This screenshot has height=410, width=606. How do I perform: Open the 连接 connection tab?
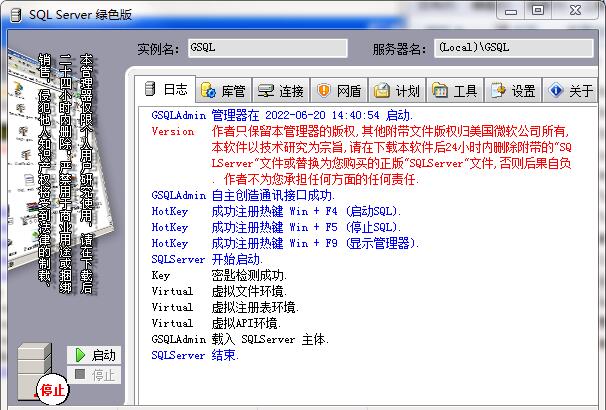point(281,91)
